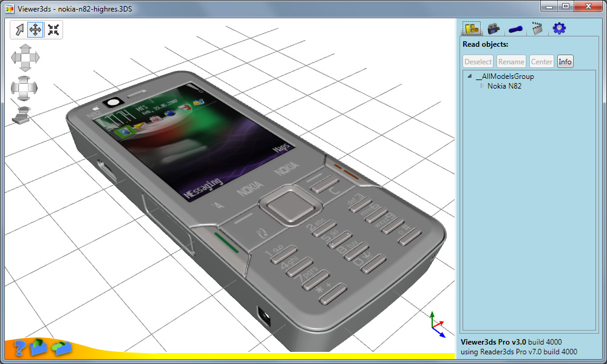Click the Deselect button
607x364 pixels.
coord(478,61)
